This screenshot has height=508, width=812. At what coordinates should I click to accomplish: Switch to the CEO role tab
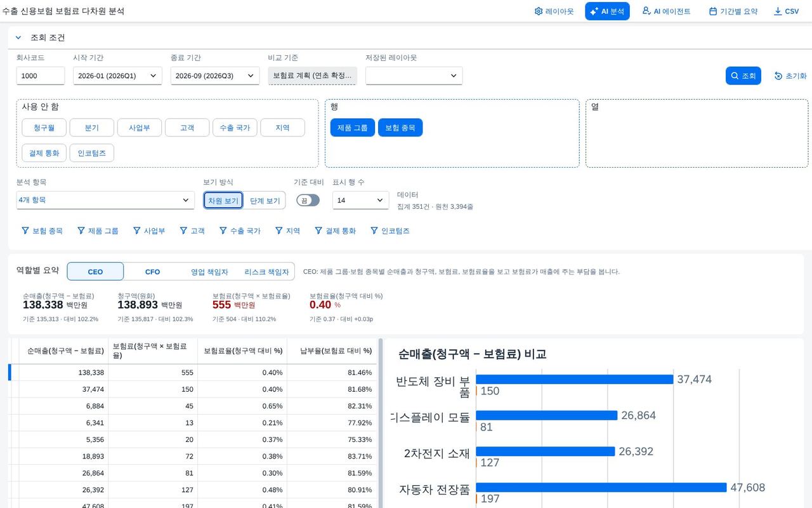(95, 272)
